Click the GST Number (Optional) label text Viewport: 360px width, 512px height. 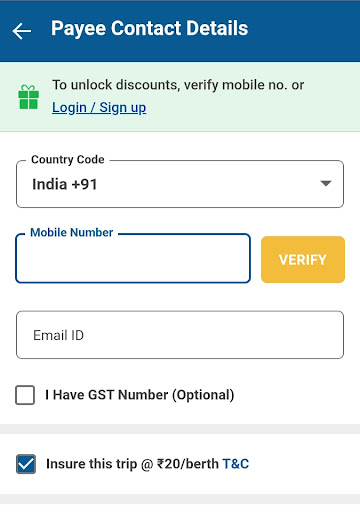coord(140,395)
